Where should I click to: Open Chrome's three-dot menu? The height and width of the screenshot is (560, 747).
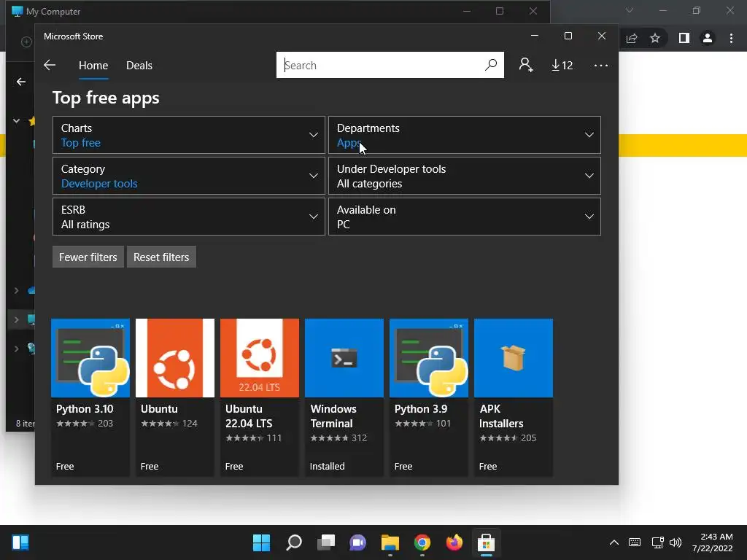[731, 38]
